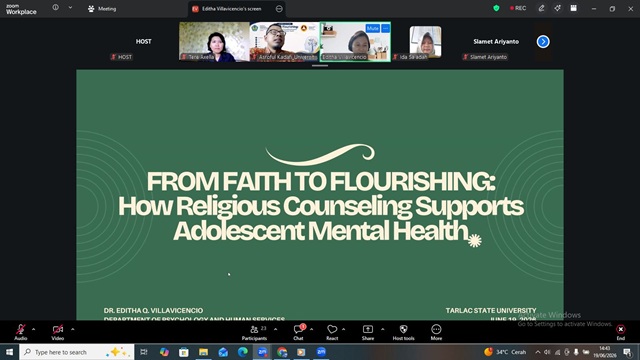Expand the Share options caret
The image size is (640, 360).
pyautogui.click(x=382, y=329)
